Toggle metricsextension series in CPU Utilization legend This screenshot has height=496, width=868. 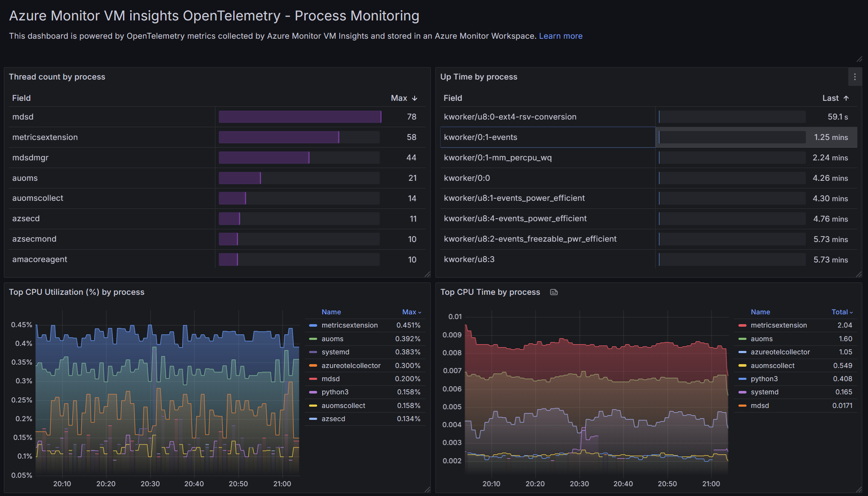click(349, 325)
